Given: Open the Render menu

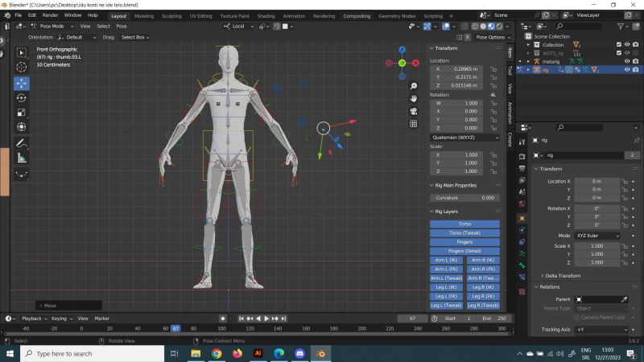Looking at the screenshot, I should coord(50,15).
